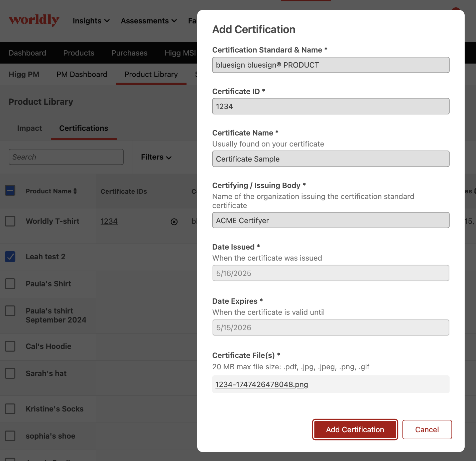
Task: Click the Add Certification dialog title
Action: [254, 29]
